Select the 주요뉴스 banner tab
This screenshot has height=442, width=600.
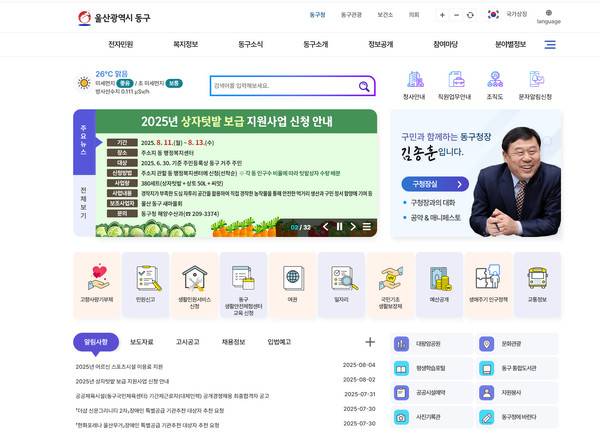pos(84,141)
